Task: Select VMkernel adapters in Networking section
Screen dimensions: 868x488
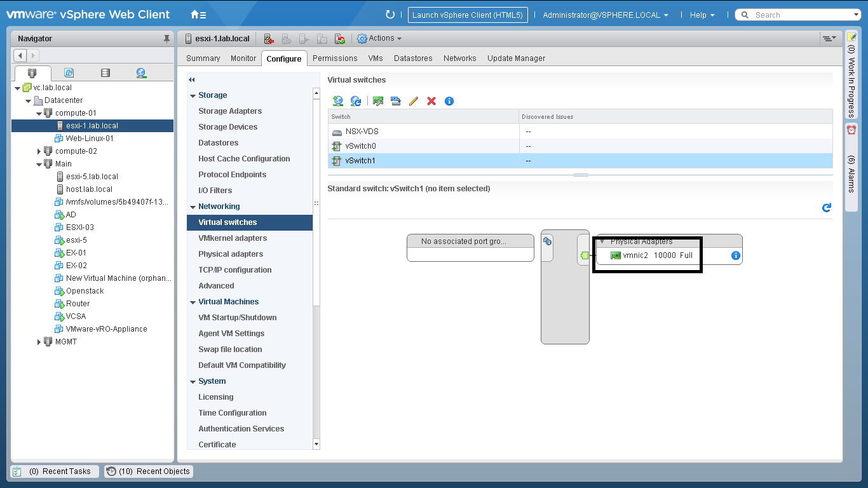Action: [x=233, y=238]
